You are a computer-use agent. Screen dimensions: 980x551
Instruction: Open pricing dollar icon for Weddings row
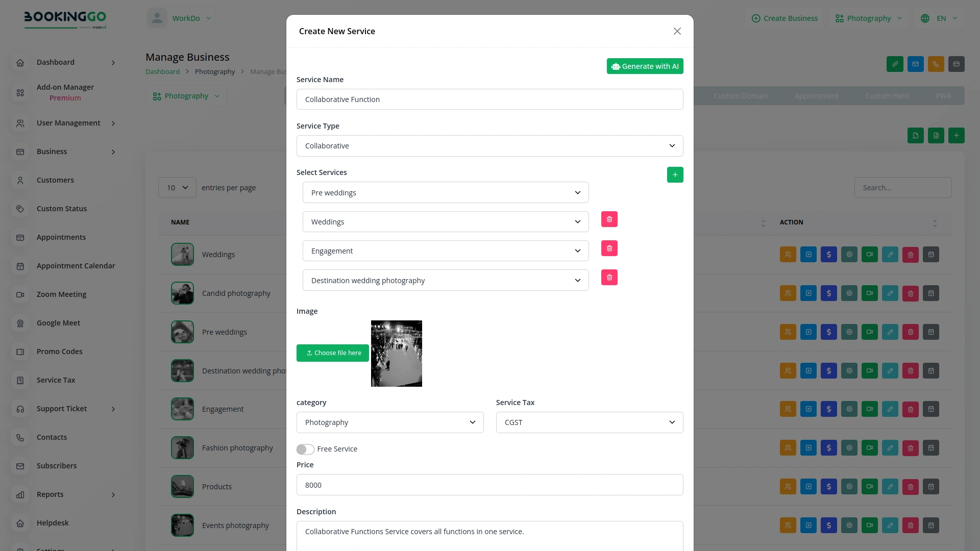click(x=828, y=254)
